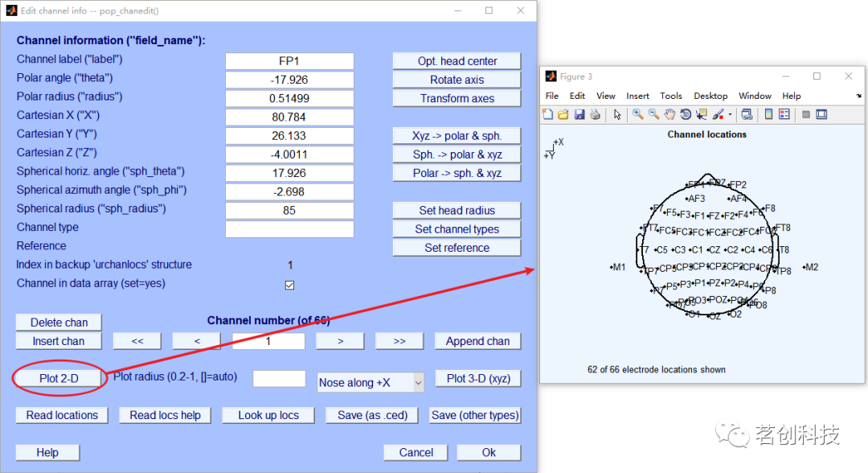Click the Ok button
This screenshot has height=473, width=868.
[x=489, y=453]
